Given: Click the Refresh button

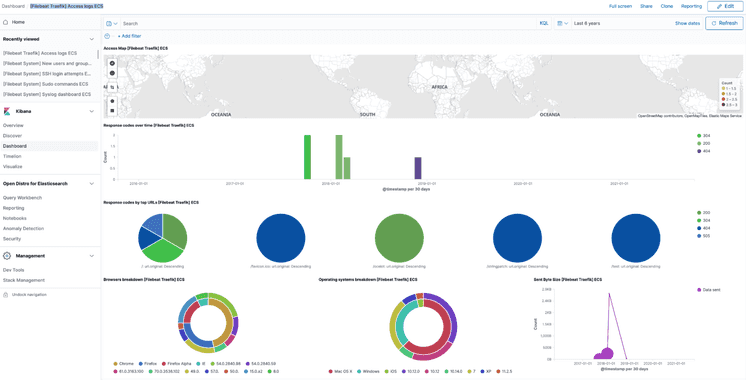Looking at the screenshot, I should coord(724,23).
